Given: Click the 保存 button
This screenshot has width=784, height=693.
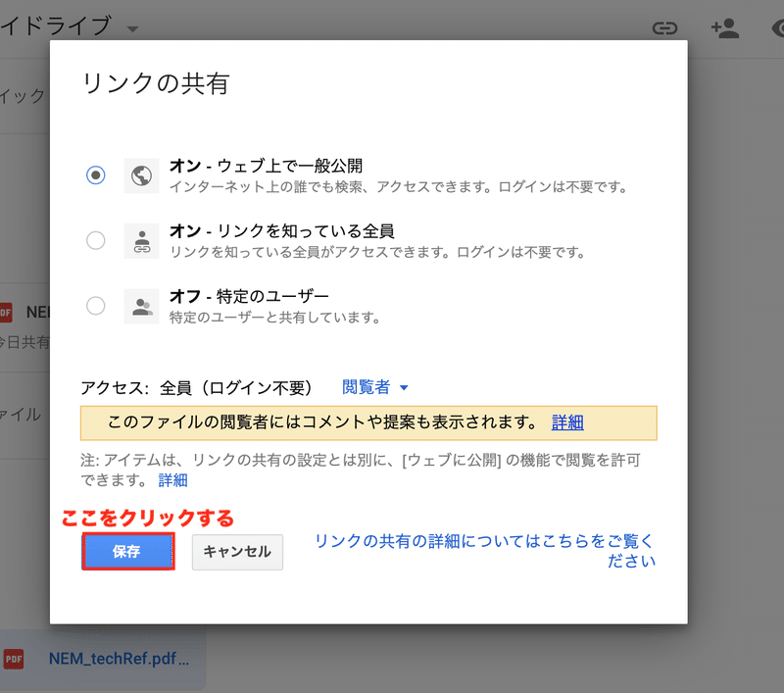Looking at the screenshot, I should coord(128,552).
